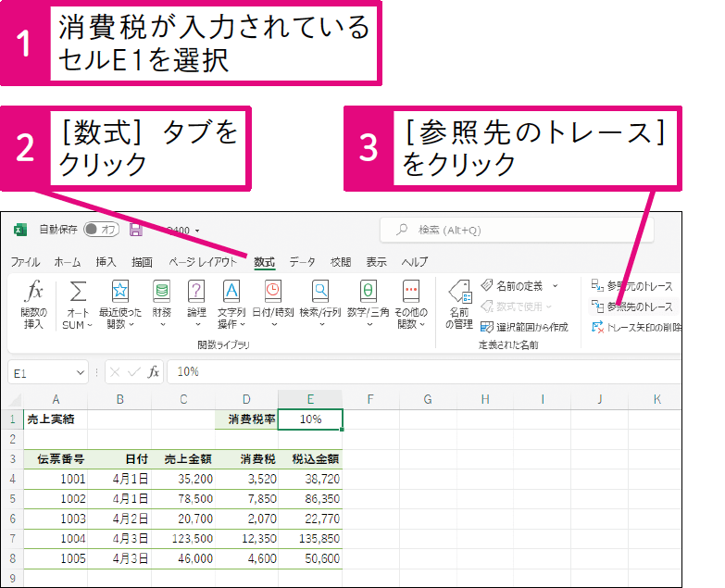Viewport: 725px width, 588px height.
Task: Select cell E1 containing 10%
Action: [310, 419]
